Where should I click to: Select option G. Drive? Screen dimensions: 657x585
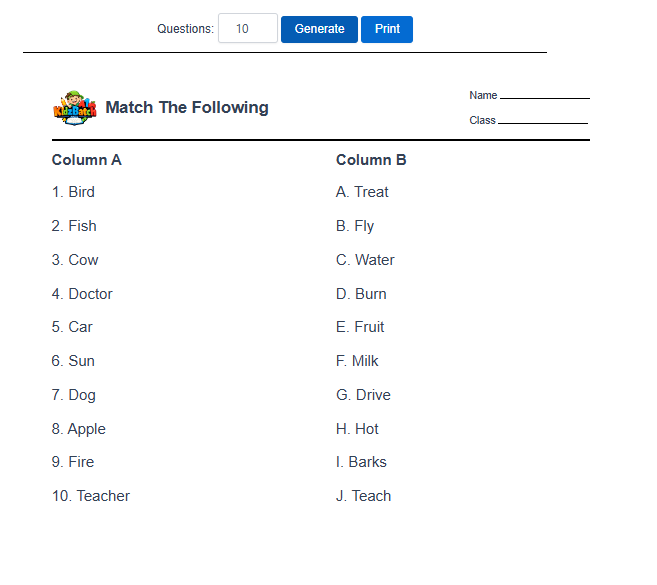click(x=364, y=395)
